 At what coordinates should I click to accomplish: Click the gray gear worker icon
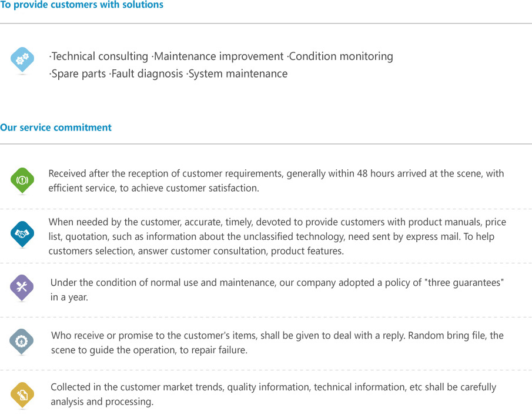click(x=21, y=341)
